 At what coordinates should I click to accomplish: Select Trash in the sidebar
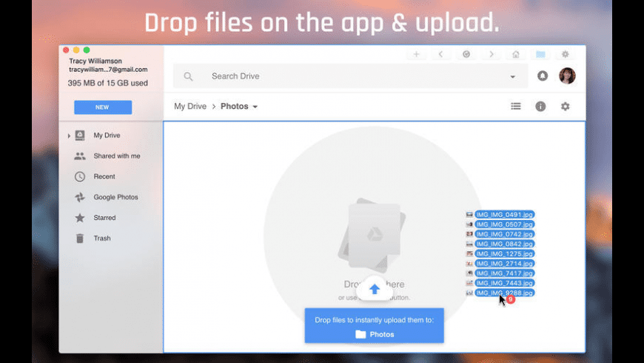pyautogui.click(x=102, y=238)
